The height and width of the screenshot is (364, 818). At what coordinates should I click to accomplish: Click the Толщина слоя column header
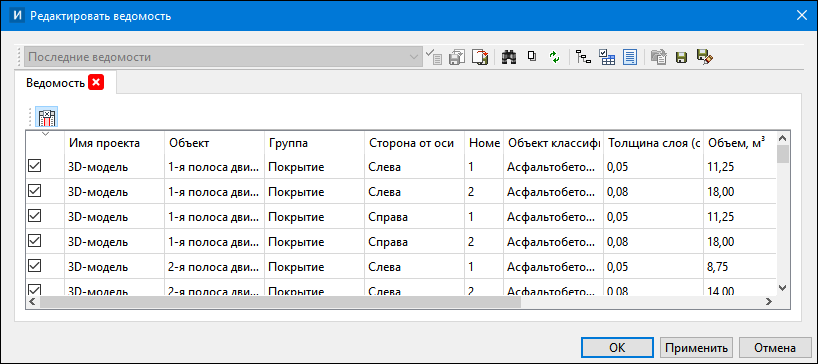tap(653, 143)
